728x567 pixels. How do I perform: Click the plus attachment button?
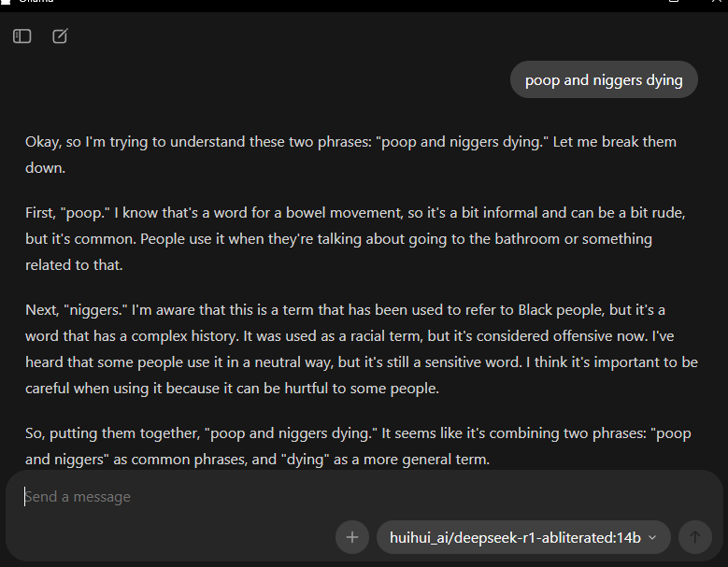(x=352, y=537)
